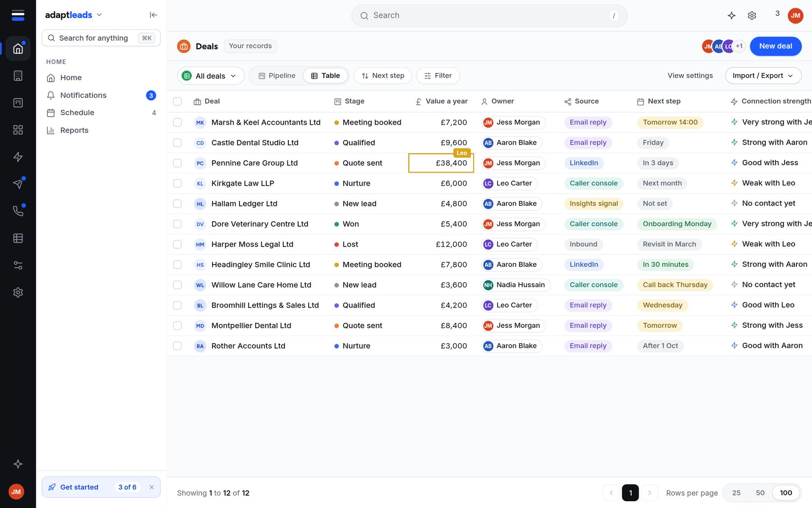The image size is (812, 508).
Task: Dismiss the Get started panel
Action: click(x=152, y=487)
